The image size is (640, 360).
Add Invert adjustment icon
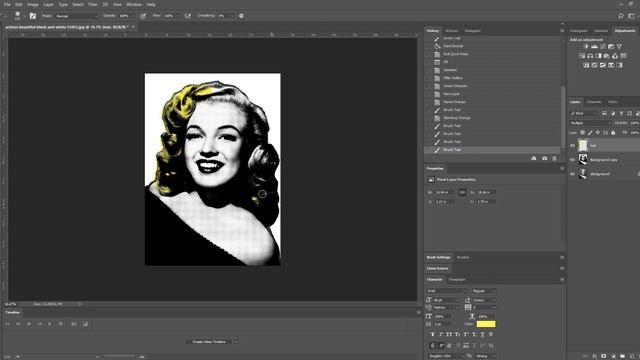tap(586, 65)
